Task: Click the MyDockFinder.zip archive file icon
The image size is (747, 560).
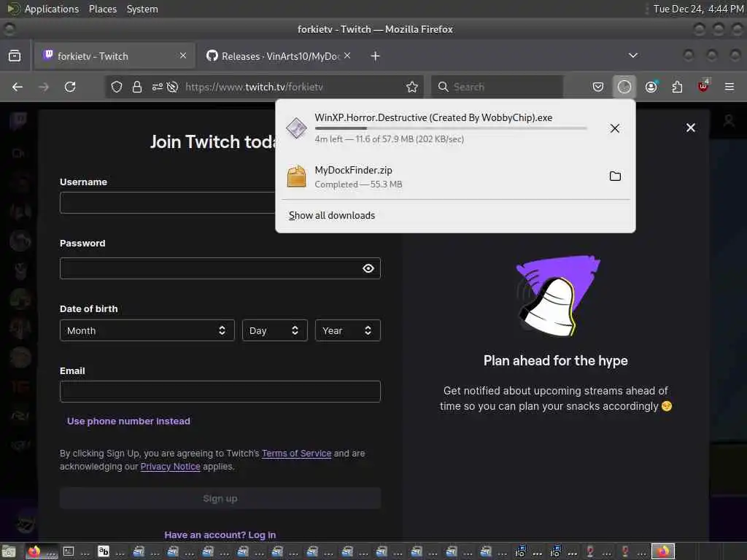Action: [296, 176]
